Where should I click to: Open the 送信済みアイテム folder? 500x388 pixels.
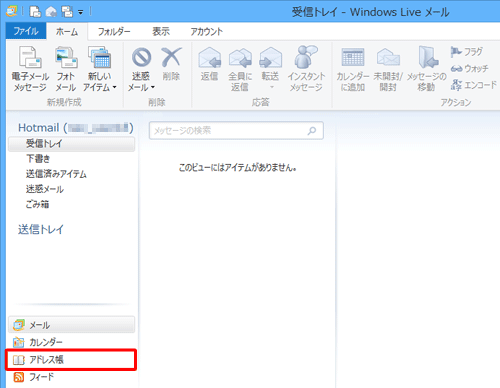pos(56,174)
